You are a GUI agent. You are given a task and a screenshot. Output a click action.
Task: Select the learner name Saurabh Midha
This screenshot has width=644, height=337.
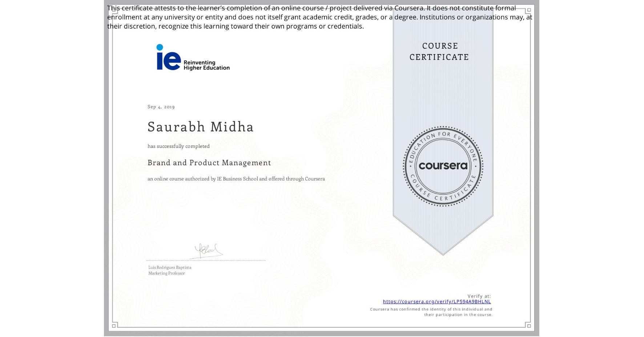pos(201,127)
